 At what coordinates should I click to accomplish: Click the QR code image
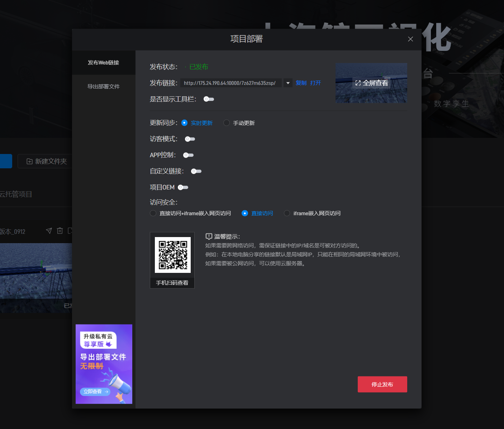click(x=172, y=255)
